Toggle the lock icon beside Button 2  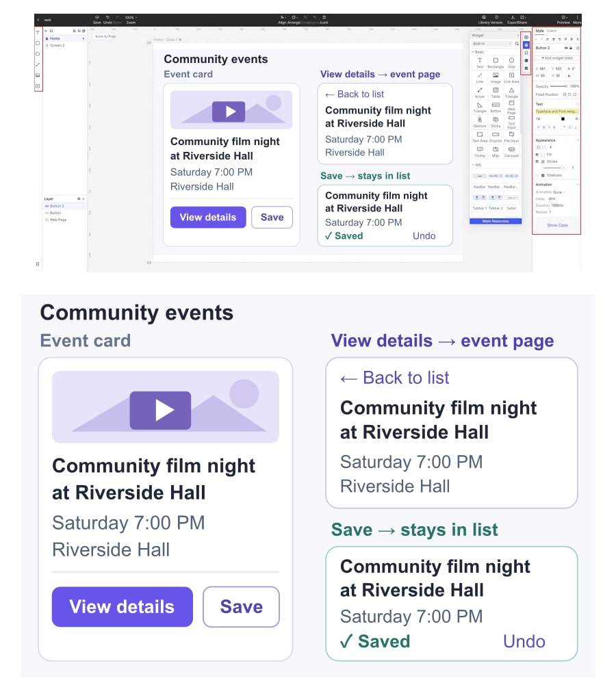pos(571,48)
